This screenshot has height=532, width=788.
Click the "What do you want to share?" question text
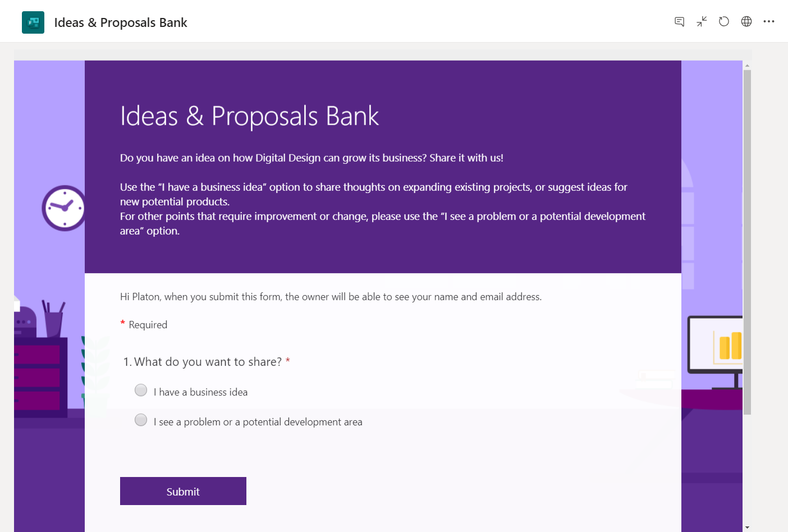point(208,362)
